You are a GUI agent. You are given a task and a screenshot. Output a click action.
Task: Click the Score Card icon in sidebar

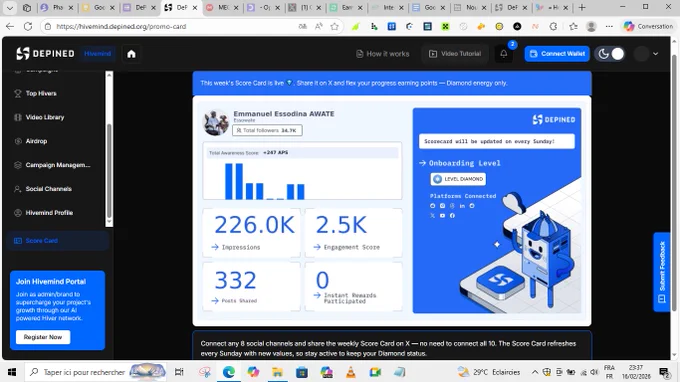(x=18, y=241)
